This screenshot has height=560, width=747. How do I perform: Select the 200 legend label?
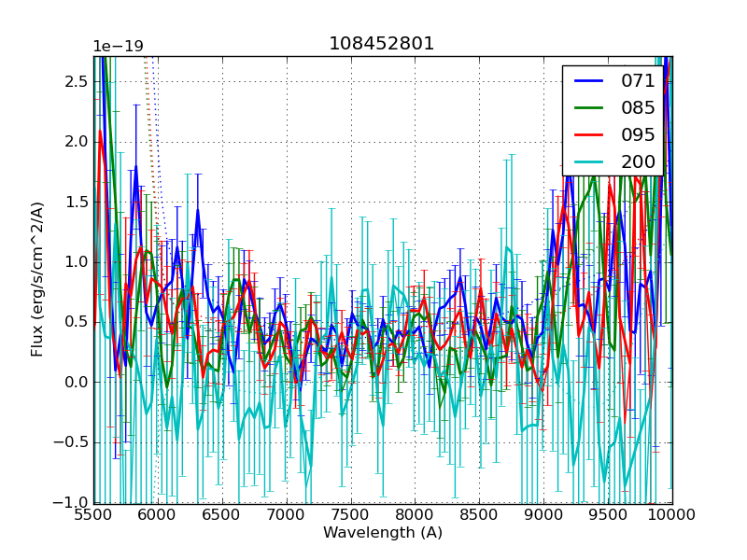[x=638, y=161]
